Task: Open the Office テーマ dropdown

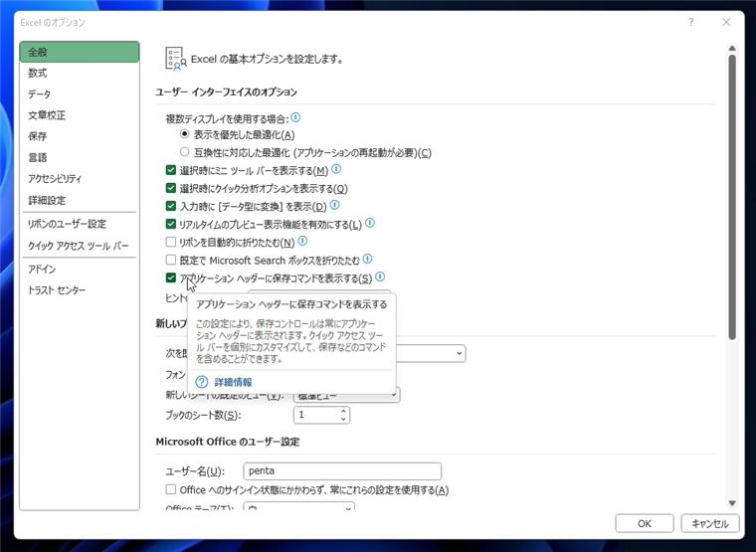Action: [x=299, y=507]
